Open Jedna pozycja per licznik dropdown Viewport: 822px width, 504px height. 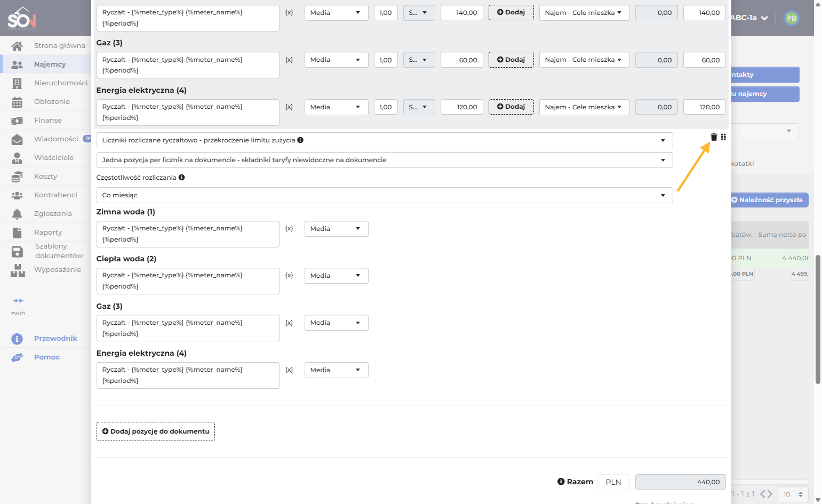coord(385,160)
